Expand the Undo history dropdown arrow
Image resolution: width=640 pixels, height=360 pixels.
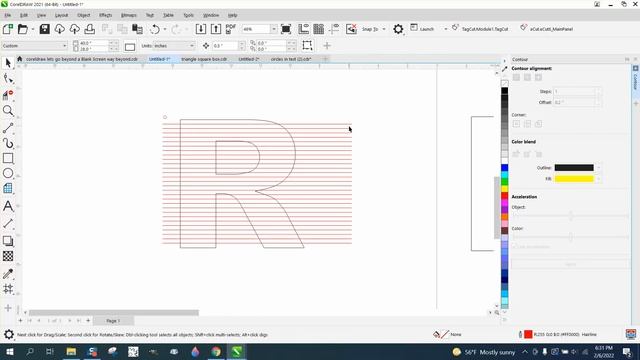tap(165, 29)
